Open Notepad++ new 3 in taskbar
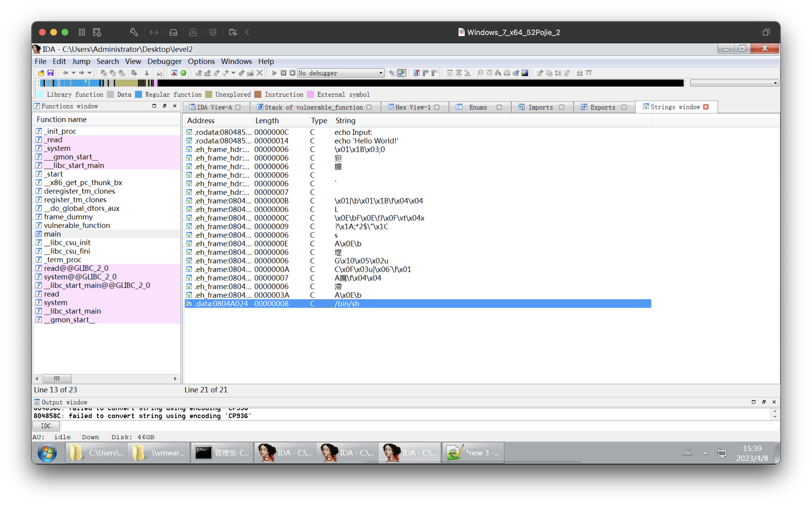This screenshot has width=812, height=506. click(x=473, y=453)
